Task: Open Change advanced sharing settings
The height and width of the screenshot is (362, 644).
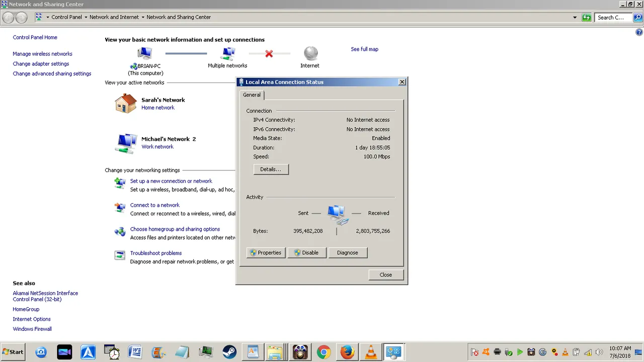Action: pos(52,73)
